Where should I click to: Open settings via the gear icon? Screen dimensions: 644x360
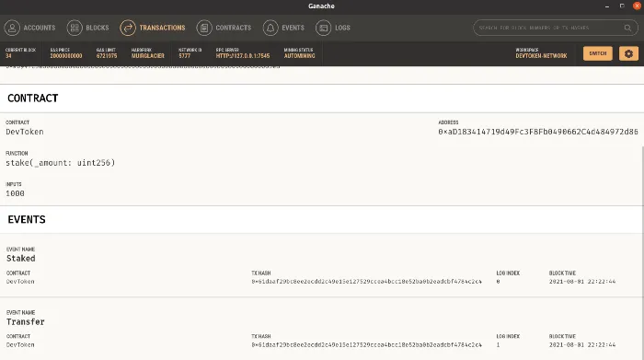[x=628, y=53]
